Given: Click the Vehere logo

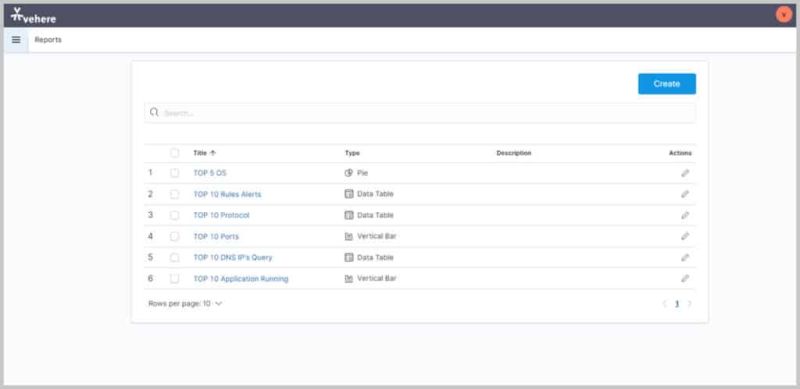Looking at the screenshot, I should 33,16.
